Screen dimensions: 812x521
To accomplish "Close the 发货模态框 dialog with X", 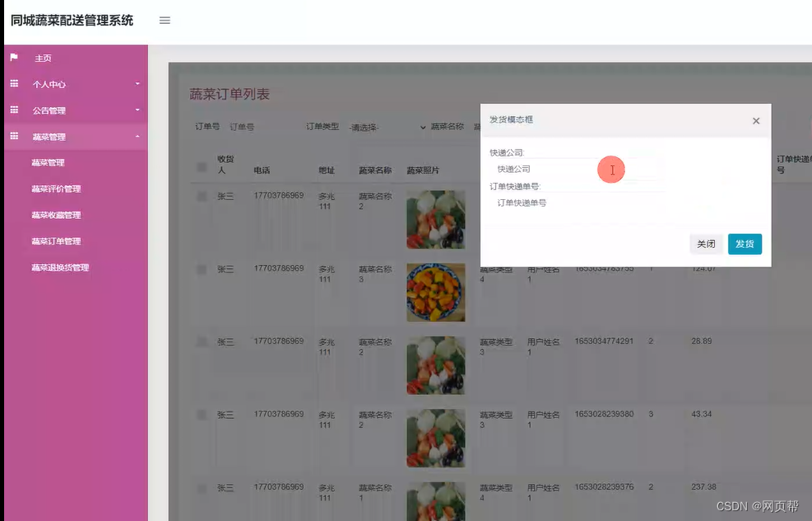I will [x=756, y=121].
